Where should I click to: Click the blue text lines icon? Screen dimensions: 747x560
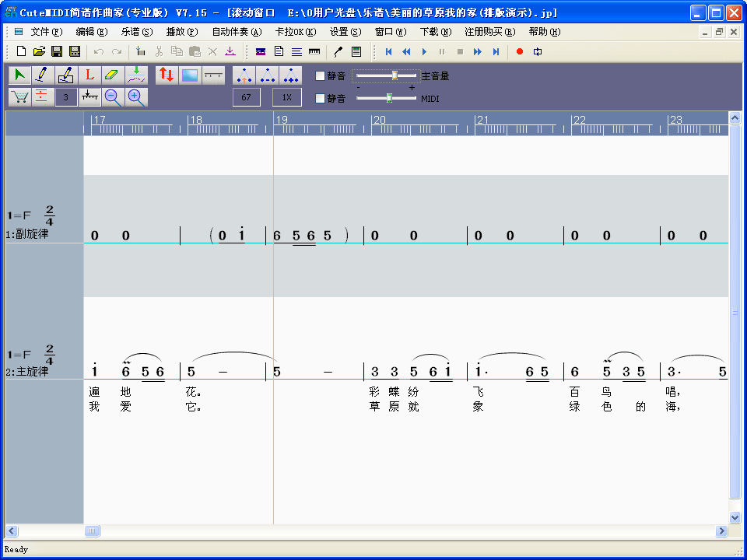pyautogui.click(x=296, y=51)
